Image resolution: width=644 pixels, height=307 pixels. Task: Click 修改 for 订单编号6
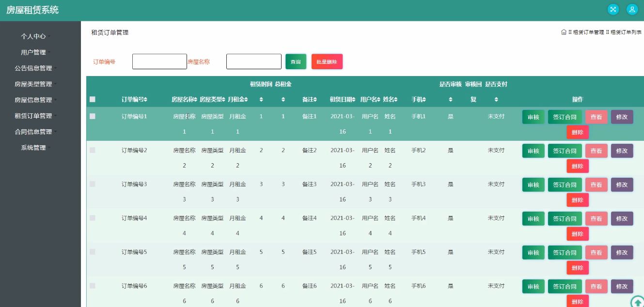point(622,286)
